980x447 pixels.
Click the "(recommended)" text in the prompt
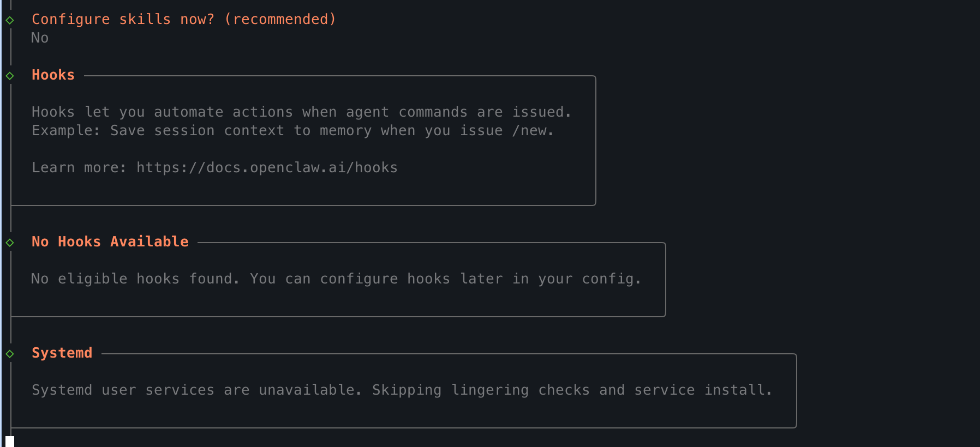[x=280, y=19]
